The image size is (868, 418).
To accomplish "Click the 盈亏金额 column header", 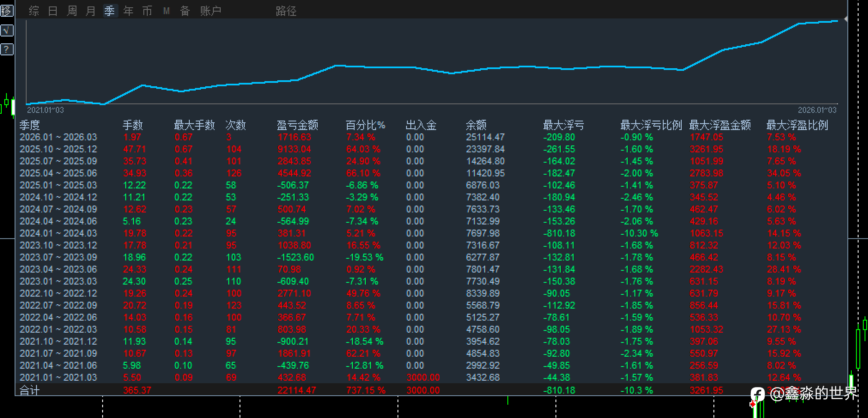I will (x=297, y=125).
